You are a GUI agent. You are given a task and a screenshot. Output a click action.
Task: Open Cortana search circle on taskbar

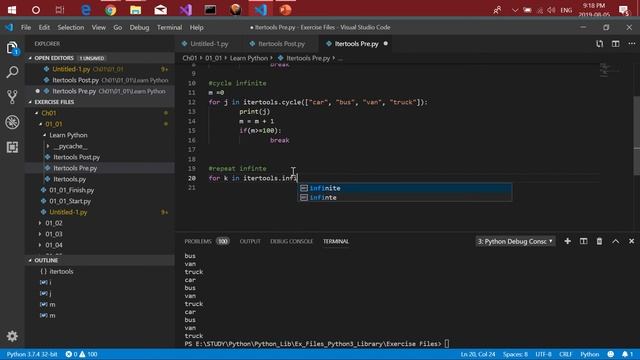[36, 9]
